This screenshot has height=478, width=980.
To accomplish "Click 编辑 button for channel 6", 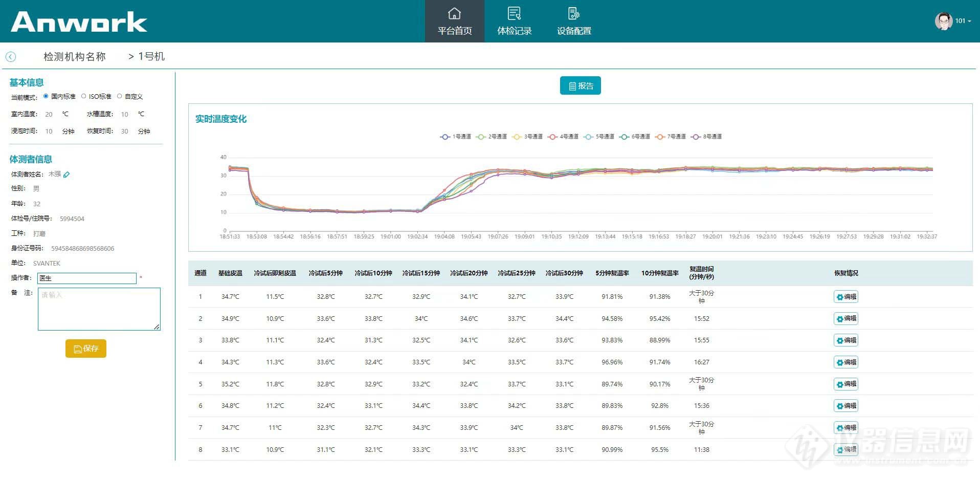I will (846, 406).
